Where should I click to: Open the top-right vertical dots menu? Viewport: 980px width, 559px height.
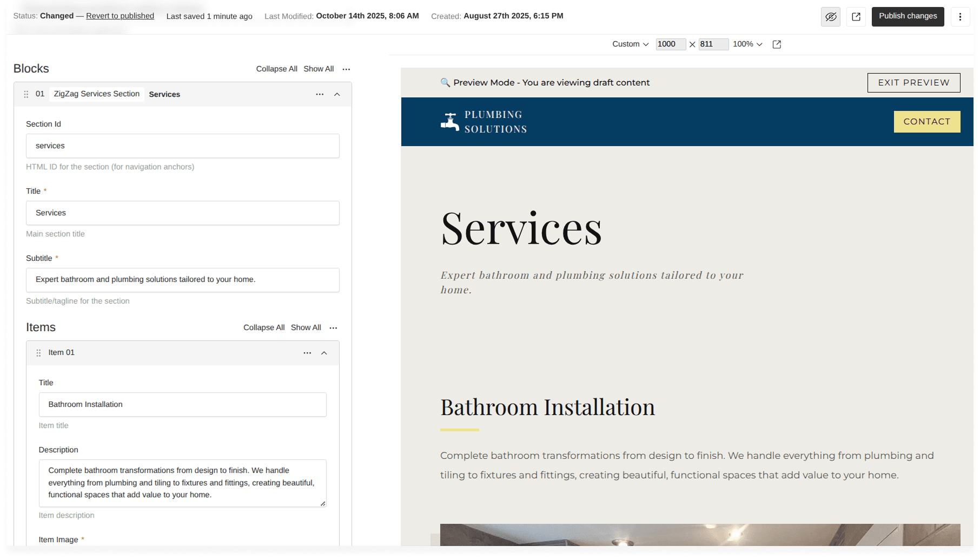click(x=960, y=17)
